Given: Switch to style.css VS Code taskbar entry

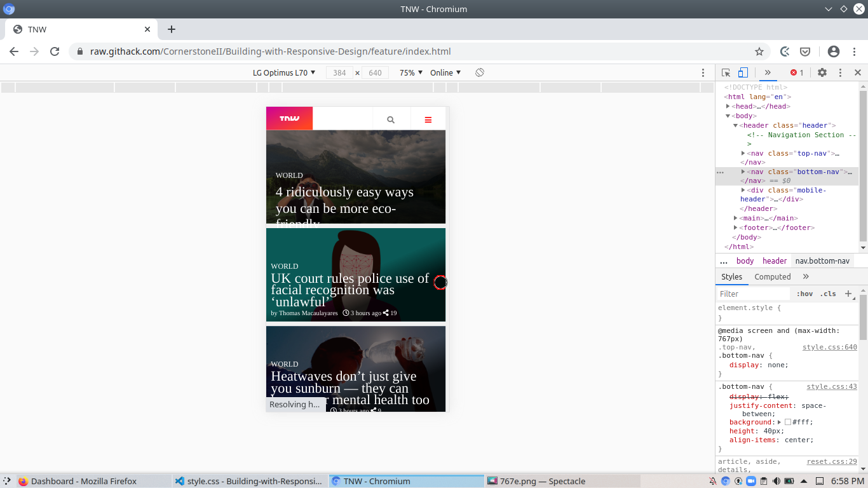Looking at the screenshot, I should tap(250, 481).
